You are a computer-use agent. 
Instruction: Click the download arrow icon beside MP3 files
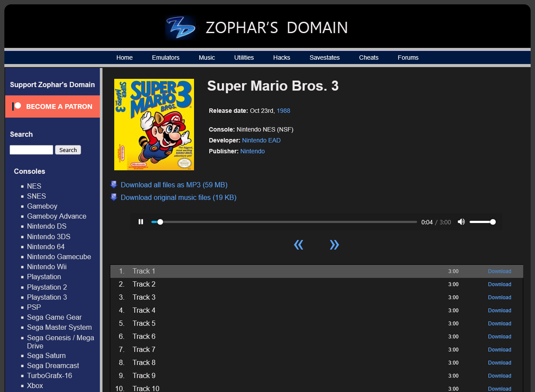point(114,185)
